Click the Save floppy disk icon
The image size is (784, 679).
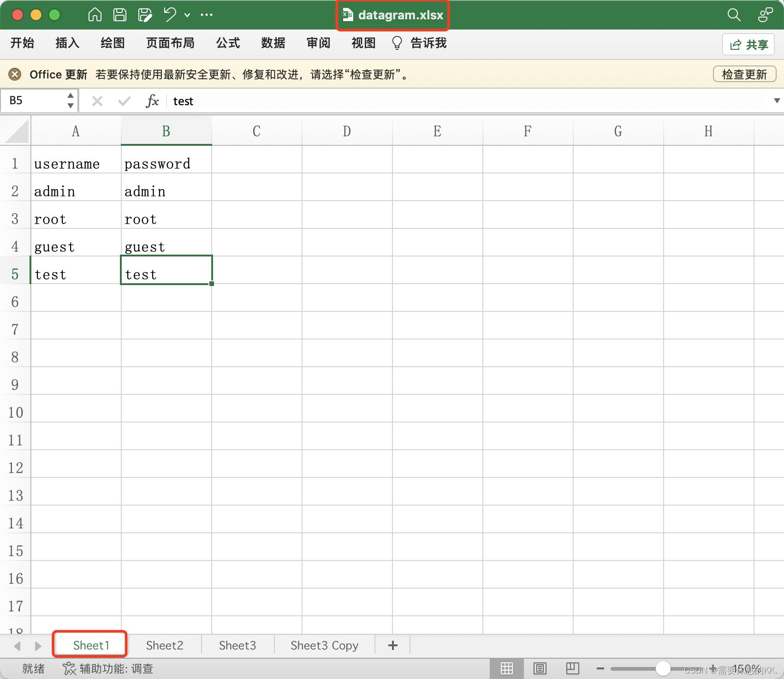pos(120,15)
